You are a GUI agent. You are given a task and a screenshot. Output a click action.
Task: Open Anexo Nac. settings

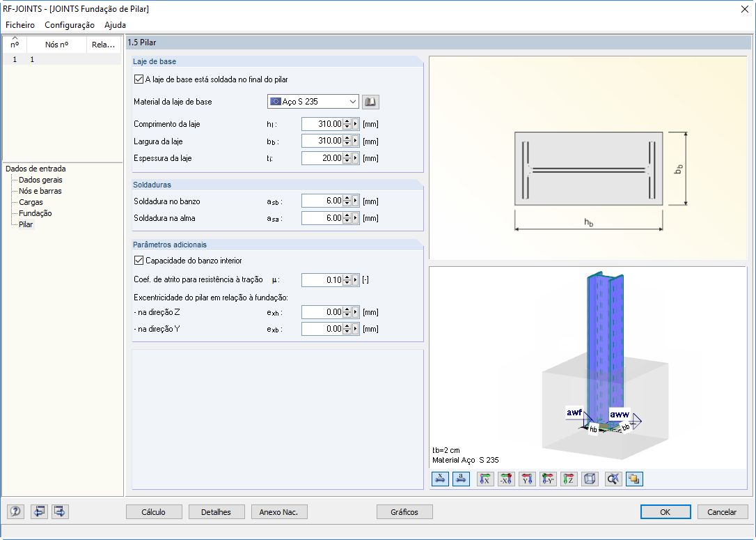(279, 512)
